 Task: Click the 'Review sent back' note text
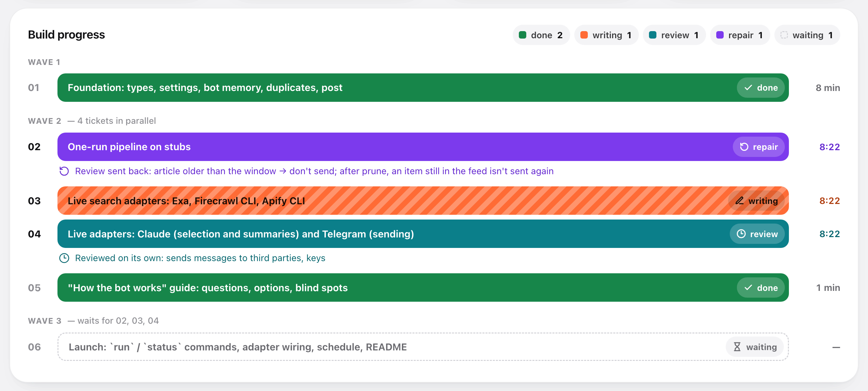(x=314, y=171)
